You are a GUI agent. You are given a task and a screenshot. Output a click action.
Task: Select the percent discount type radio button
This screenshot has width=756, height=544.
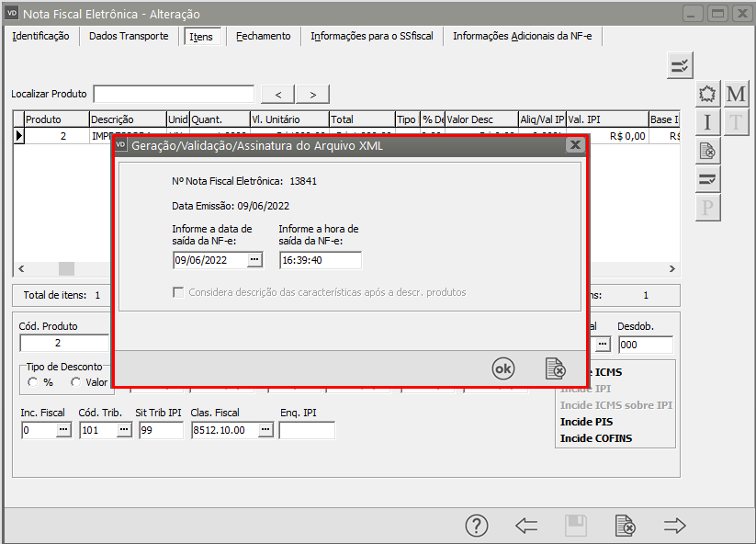tap(34, 382)
